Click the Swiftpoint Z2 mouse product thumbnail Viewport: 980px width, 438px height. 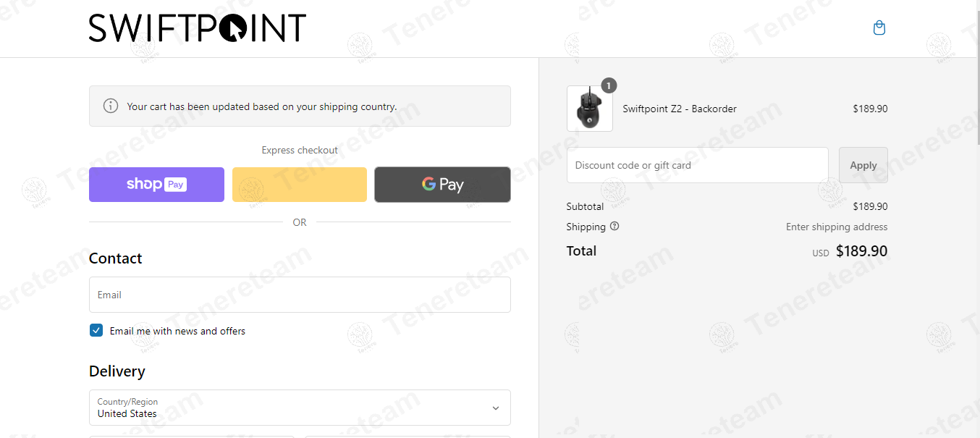[589, 109]
